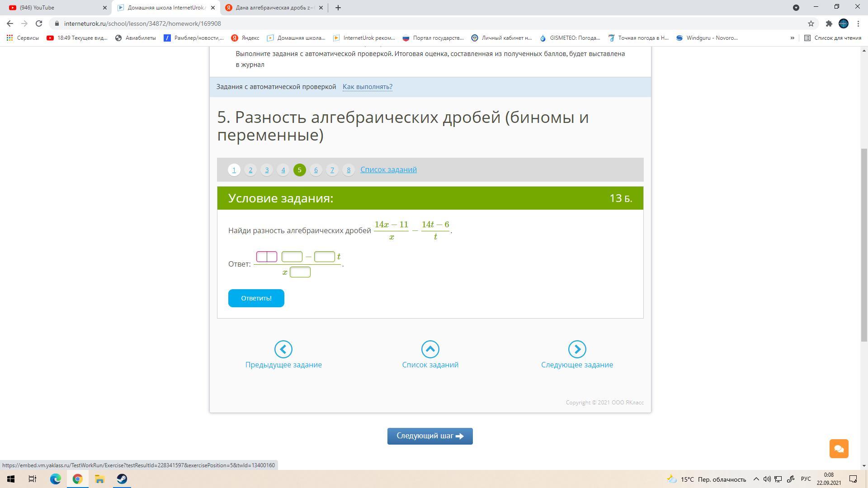Open the orange chat widget icon

coord(839,449)
